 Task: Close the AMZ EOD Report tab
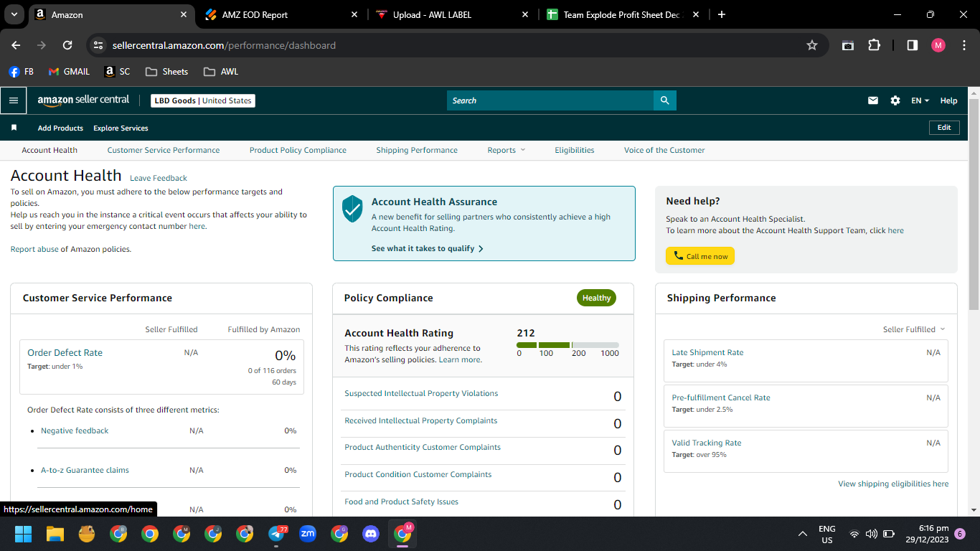coord(354,14)
